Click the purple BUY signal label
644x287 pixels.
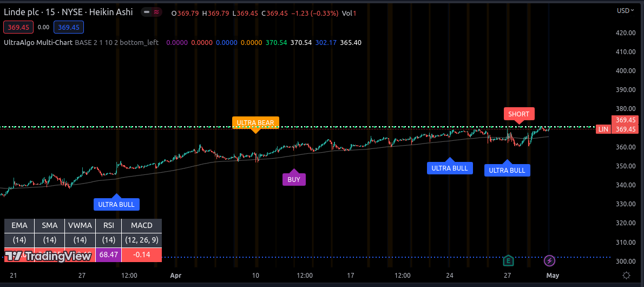tap(294, 179)
